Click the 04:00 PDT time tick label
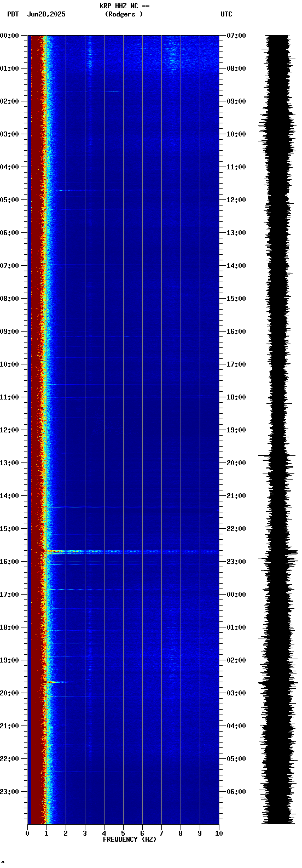This screenshot has width=302, height=868. [x=9, y=167]
